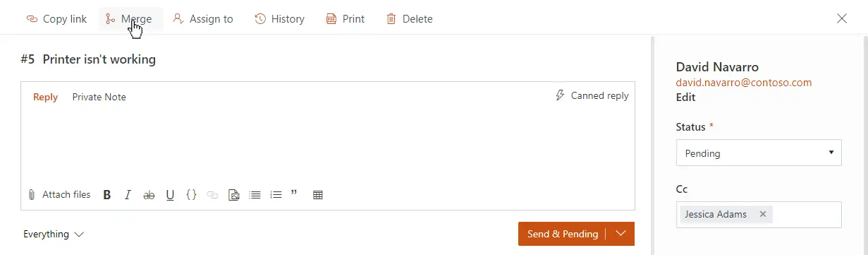
Task: Insert image into the reply
Action: (234, 195)
